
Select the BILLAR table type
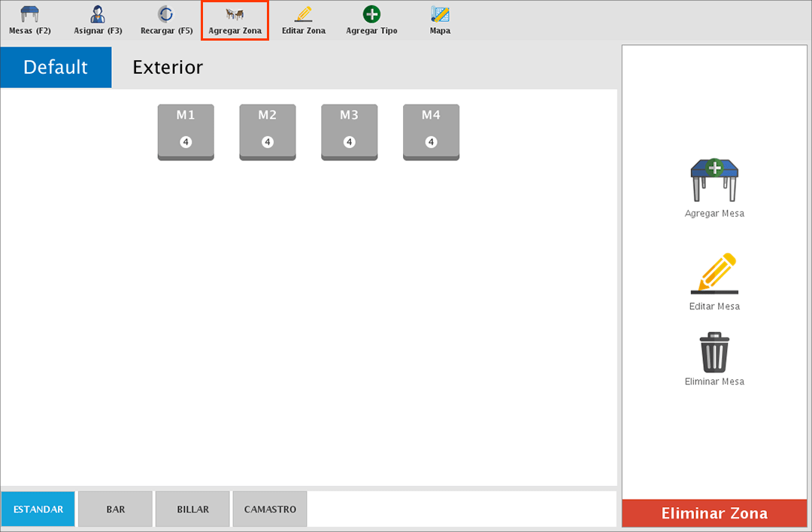(193, 509)
